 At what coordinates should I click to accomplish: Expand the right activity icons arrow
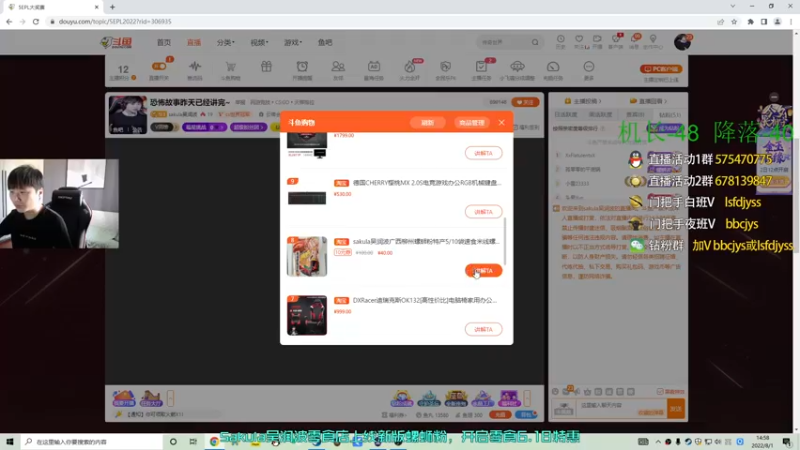tap(527, 398)
